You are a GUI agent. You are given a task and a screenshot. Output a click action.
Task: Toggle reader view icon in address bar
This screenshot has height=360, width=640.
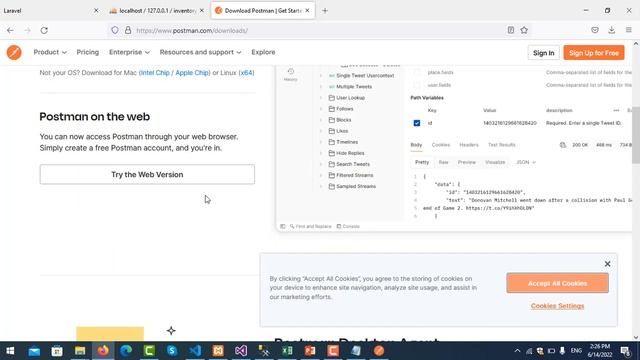(511, 30)
